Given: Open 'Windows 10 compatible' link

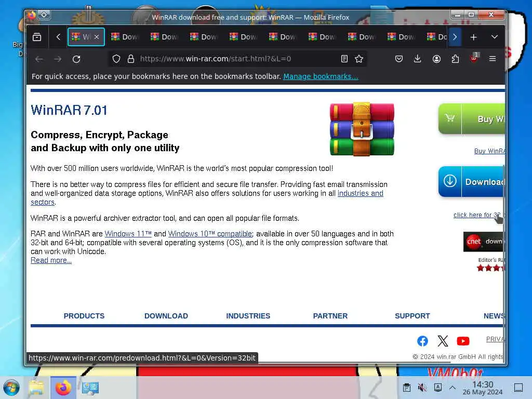Looking at the screenshot, I should (x=210, y=234).
